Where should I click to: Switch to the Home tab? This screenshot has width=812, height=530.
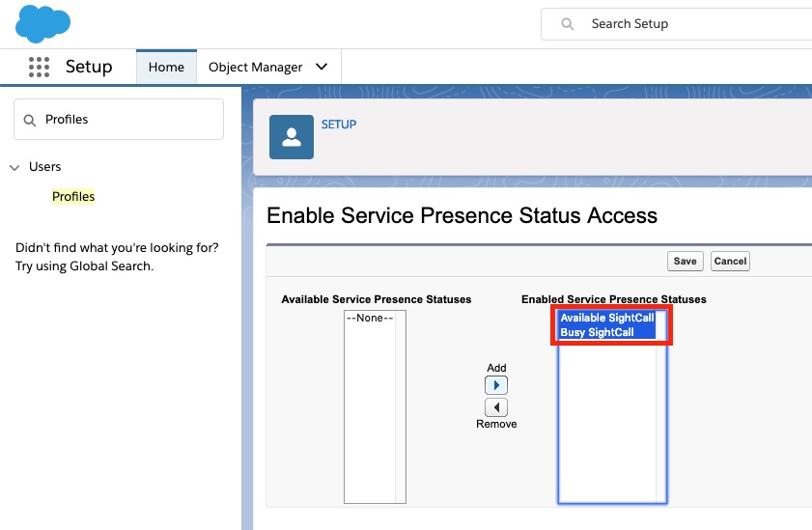166,67
